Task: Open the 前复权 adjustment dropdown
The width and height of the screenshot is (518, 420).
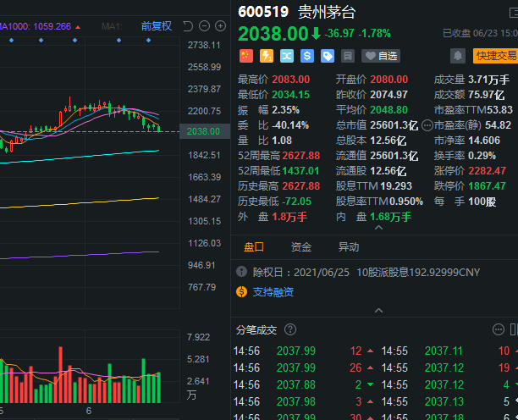Action: (x=157, y=26)
